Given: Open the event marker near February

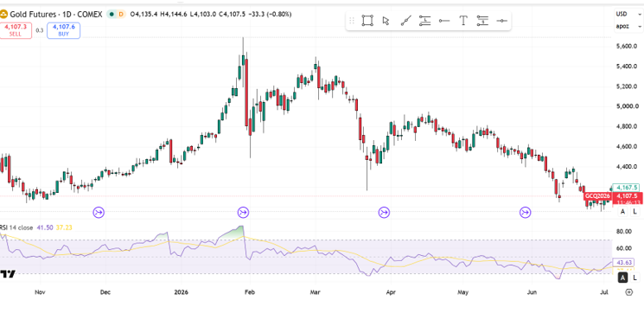Looking at the screenshot, I should [243, 213].
